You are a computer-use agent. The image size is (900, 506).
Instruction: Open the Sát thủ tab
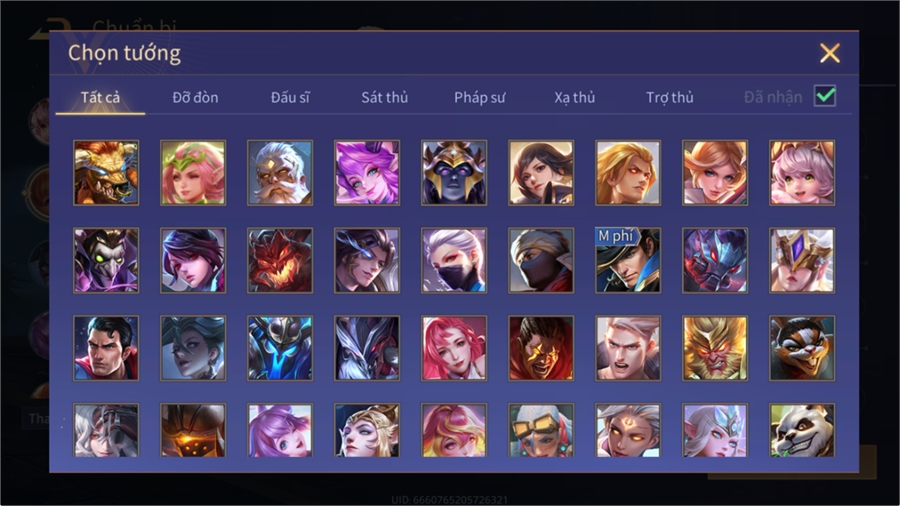(385, 98)
